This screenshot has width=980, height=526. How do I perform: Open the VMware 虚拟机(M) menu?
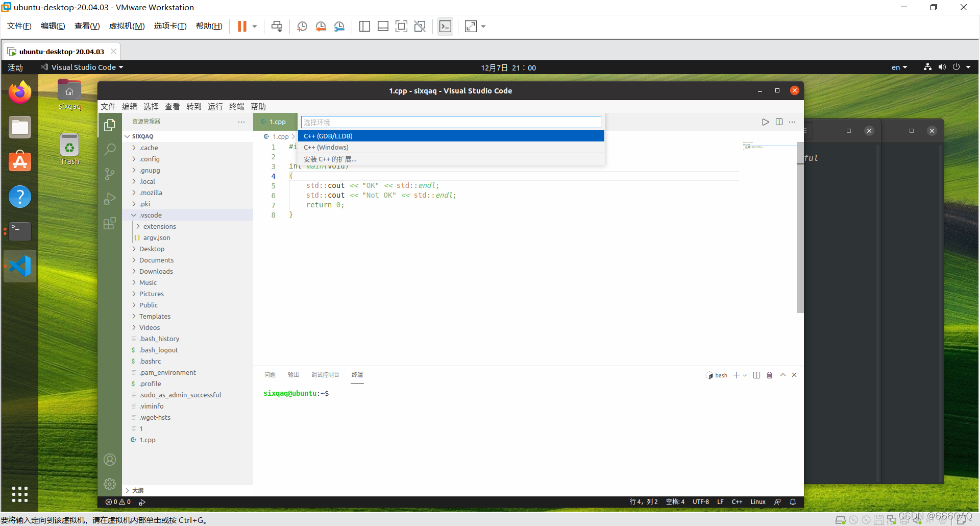click(x=127, y=26)
